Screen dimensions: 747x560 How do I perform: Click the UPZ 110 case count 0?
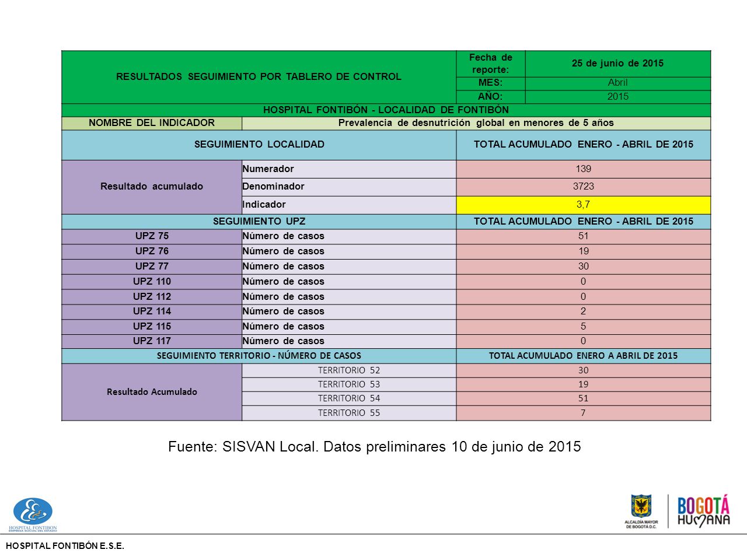click(x=584, y=282)
